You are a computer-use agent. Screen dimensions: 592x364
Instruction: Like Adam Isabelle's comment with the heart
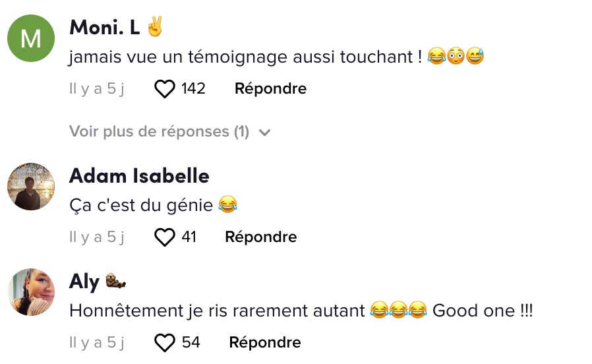(x=165, y=237)
